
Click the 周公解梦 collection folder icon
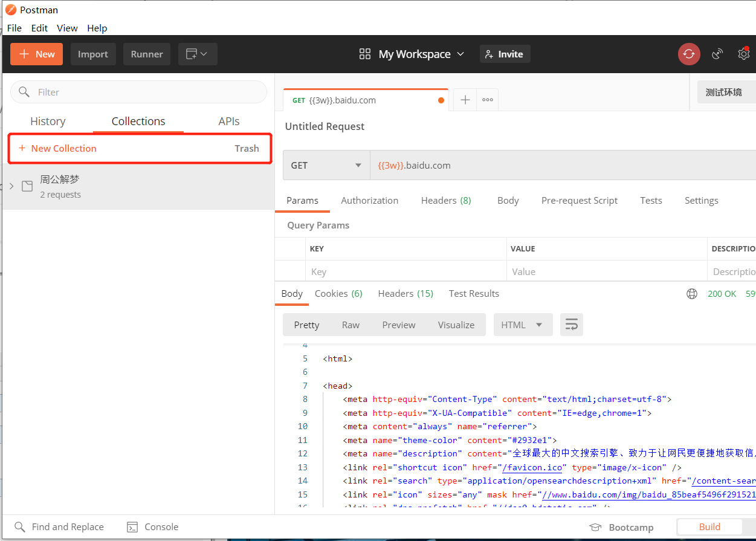(27, 186)
